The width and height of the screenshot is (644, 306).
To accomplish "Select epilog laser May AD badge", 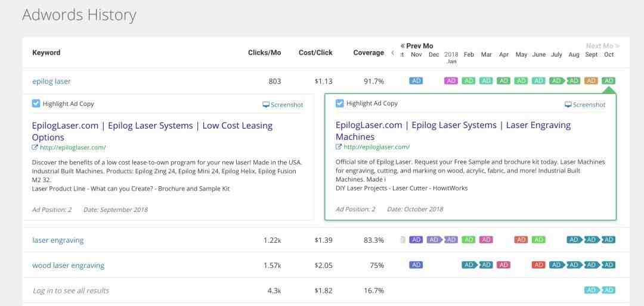I will pyautogui.click(x=521, y=81).
